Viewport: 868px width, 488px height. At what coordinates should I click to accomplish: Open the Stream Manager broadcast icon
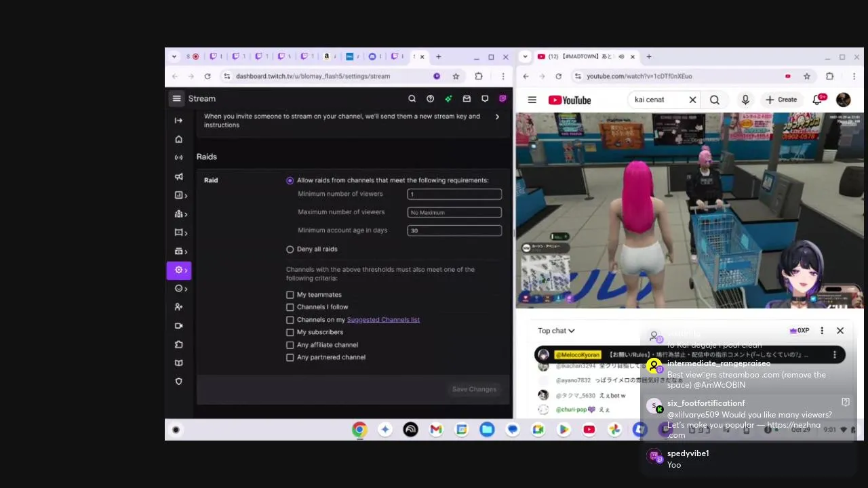click(178, 158)
